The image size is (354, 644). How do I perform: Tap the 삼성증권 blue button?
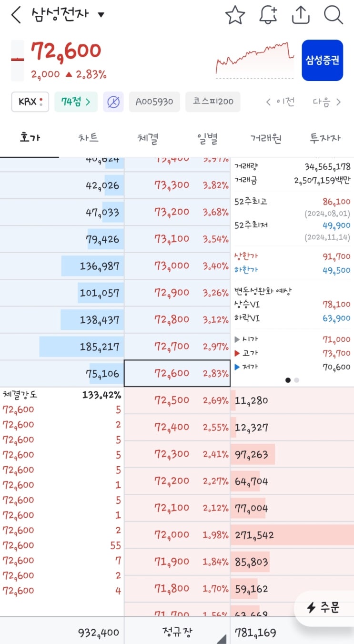[322, 61]
